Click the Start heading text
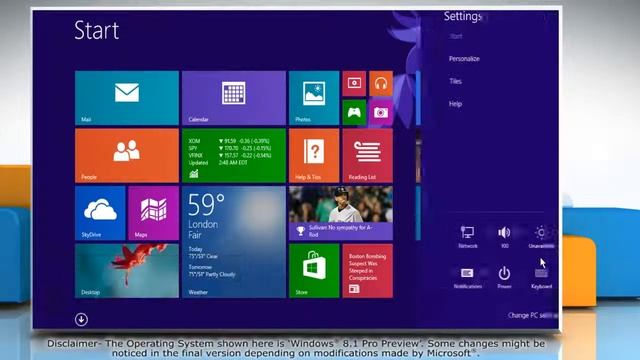The height and width of the screenshot is (360, 640). (x=96, y=30)
